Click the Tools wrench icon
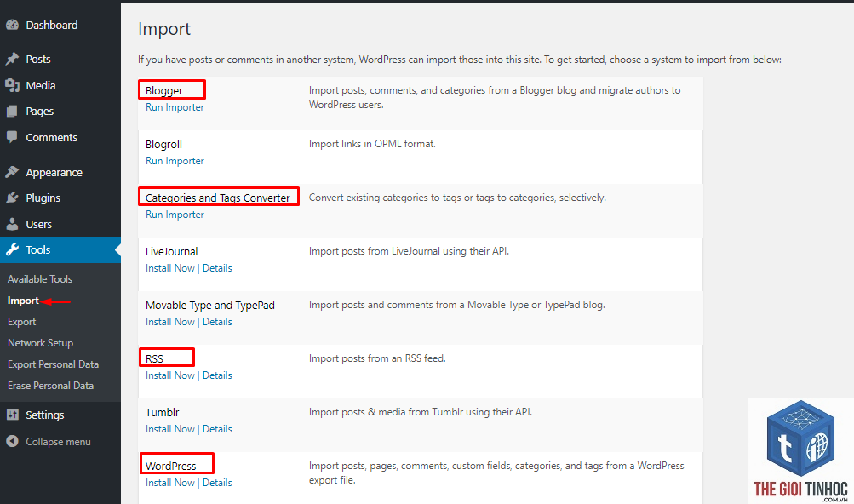Image resolution: width=854 pixels, height=504 pixels. [12, 249]
